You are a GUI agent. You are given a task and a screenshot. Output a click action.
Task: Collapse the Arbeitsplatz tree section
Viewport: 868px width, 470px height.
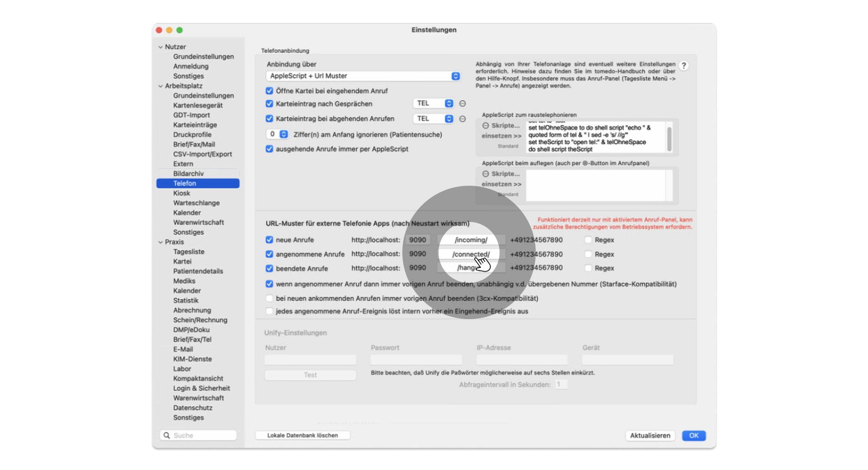(x=160, y=86)
